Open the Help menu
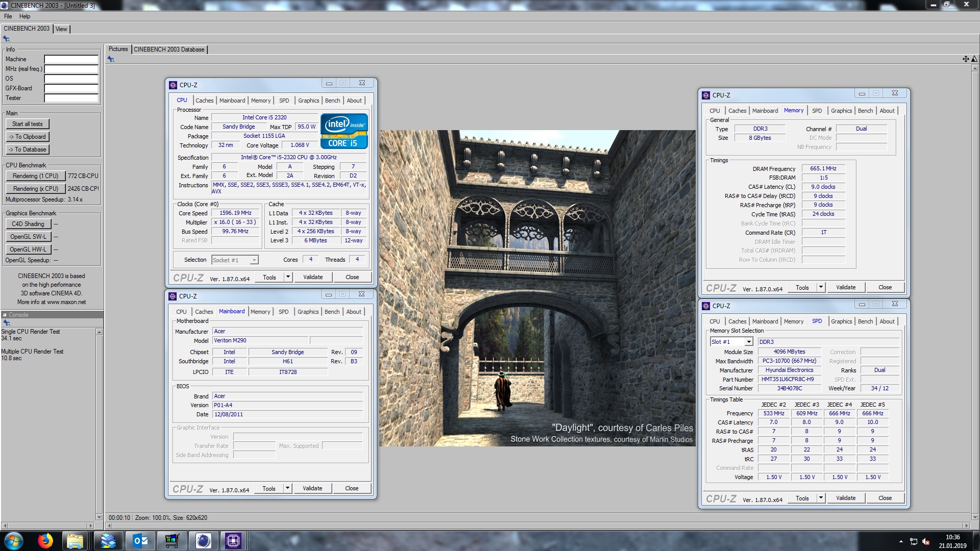Viewport: 980px width, 551px height. tap(24, 16)
